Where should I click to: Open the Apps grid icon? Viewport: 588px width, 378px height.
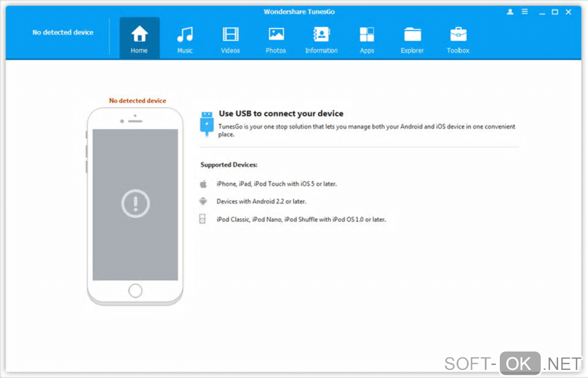367,34
